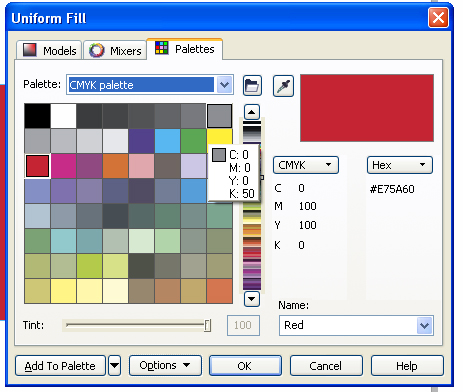Pick the periwinkle swatch starting fourth row
Screen dimensions: 463x392
click(x=37, y=191)
